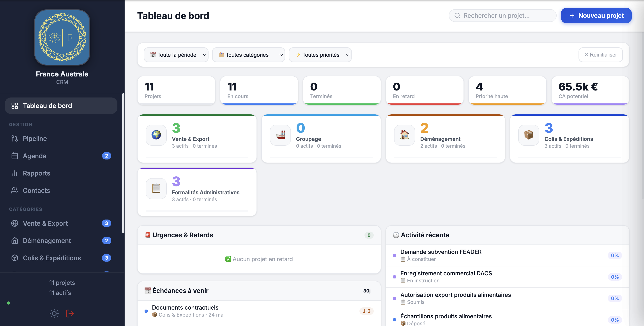Click the green status dot in sidebar
Viewport: 644px width, 326px height.
point(9,303)
